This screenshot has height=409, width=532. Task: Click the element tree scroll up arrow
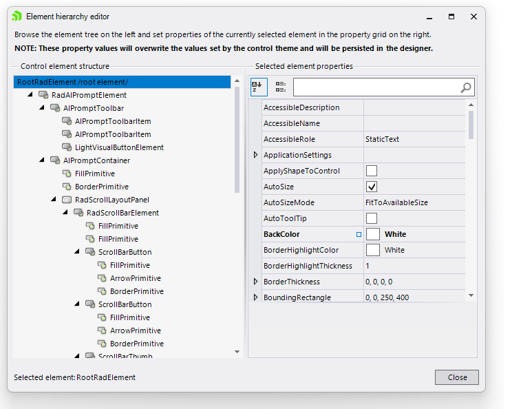click(237, 81)
